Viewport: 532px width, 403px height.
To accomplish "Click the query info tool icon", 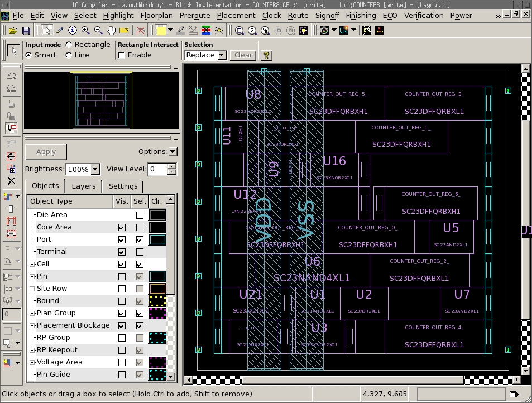I will pos(73,30).
